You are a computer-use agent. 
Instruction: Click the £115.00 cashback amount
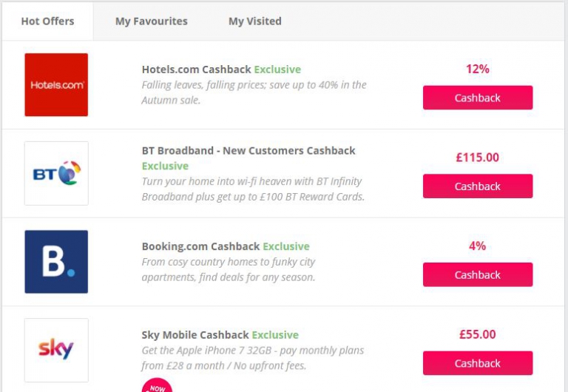pyautogui.click(x=478, y=158)
